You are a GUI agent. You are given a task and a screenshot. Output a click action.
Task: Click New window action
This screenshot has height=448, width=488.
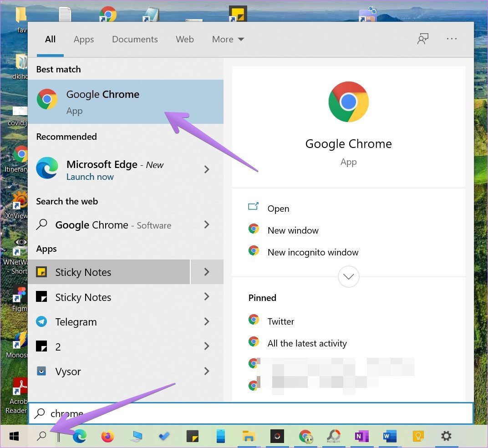pyautogui.click(x=293, y=230)
